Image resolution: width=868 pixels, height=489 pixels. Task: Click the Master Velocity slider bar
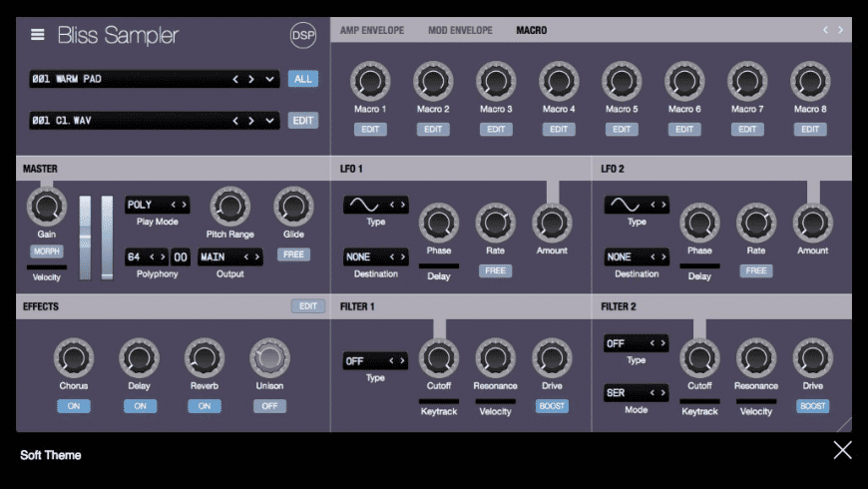(x=47, y=266)
